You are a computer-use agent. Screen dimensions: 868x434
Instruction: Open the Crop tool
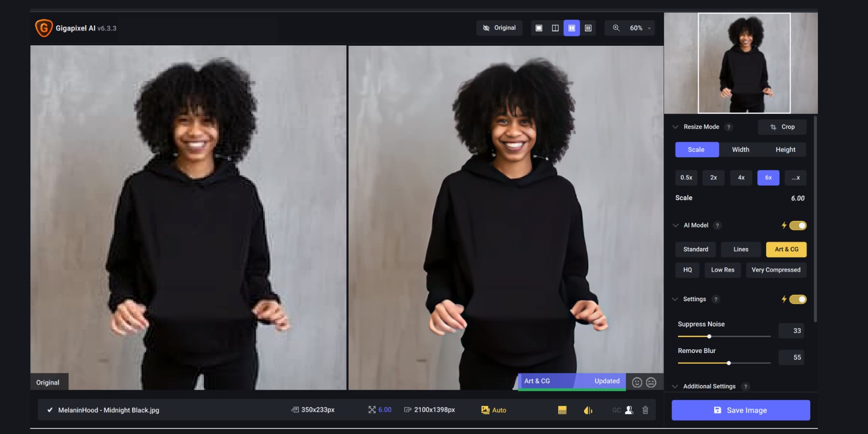[782, 127]
